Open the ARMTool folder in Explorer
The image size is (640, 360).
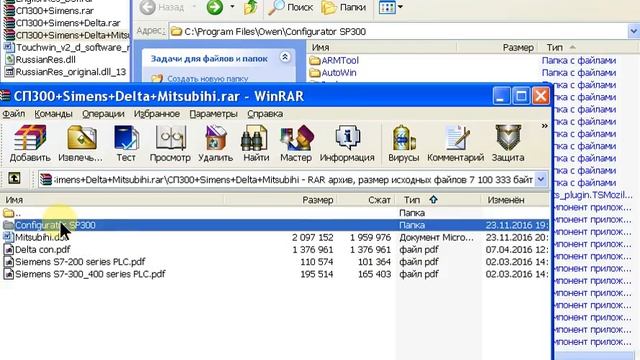[334, 60]
